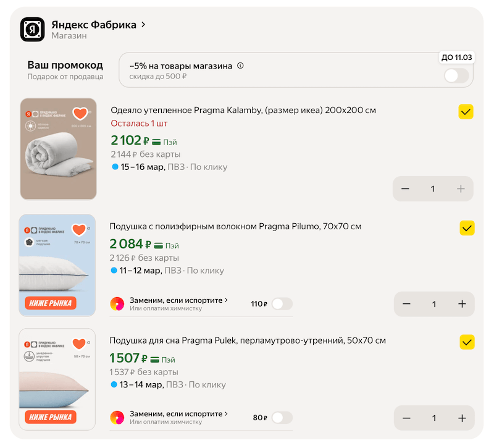Image resolution: width=494 pixels, height=448 pixels.
Task: Click the Пэй card icon beside 1 507 ₽
Action: 155,360
